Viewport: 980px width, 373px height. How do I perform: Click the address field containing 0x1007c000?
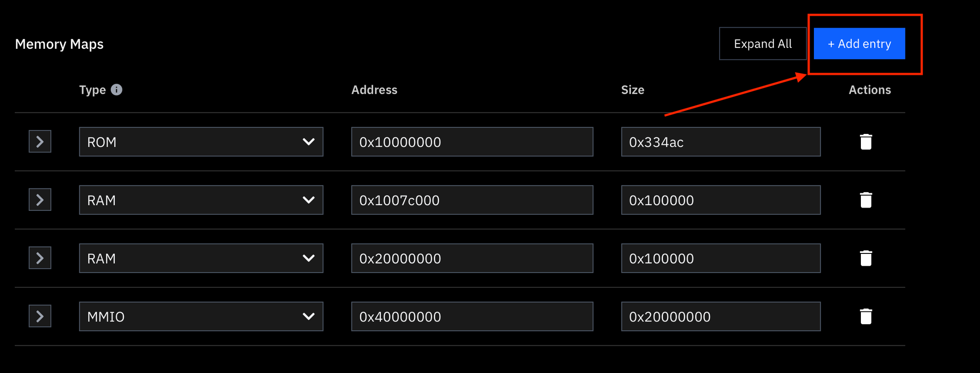click(472, 200)
